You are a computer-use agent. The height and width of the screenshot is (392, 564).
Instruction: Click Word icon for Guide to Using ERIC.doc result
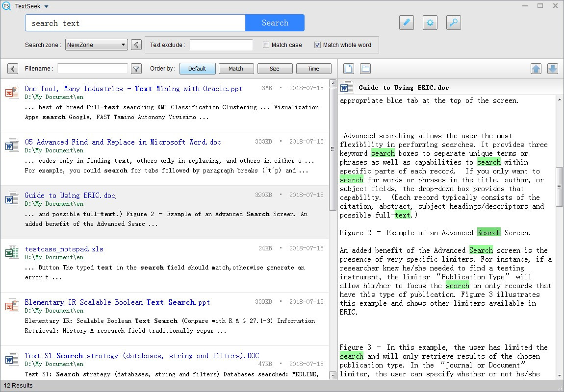[x=12, y=198]
